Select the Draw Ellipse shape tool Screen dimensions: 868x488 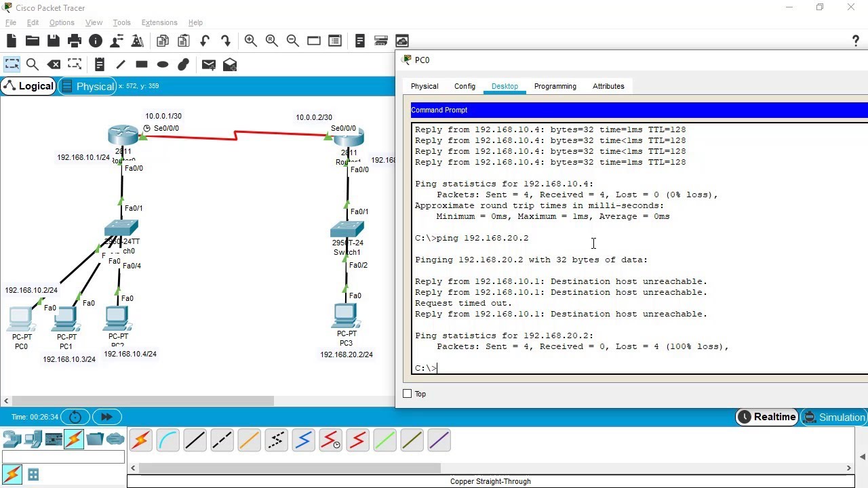(162, 64)
